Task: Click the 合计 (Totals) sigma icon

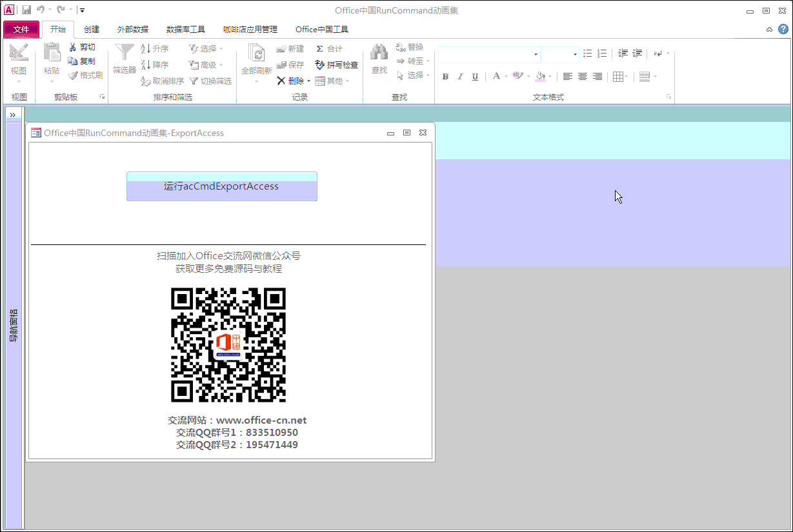Action: click(319, 49)
